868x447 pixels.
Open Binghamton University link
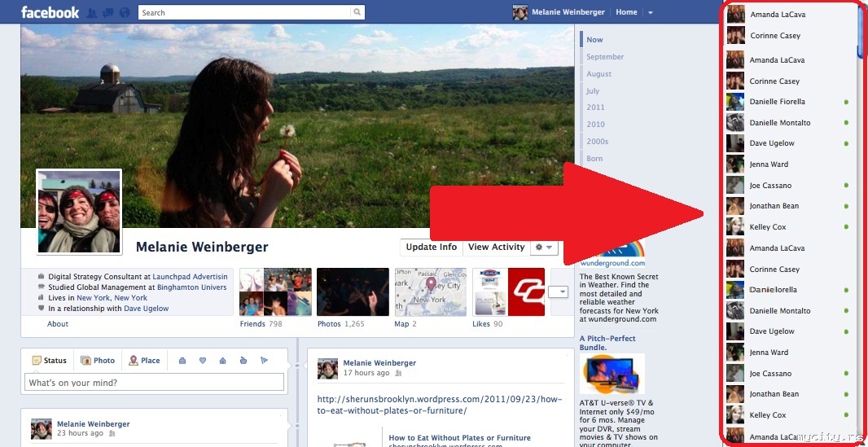coord(191,287)
